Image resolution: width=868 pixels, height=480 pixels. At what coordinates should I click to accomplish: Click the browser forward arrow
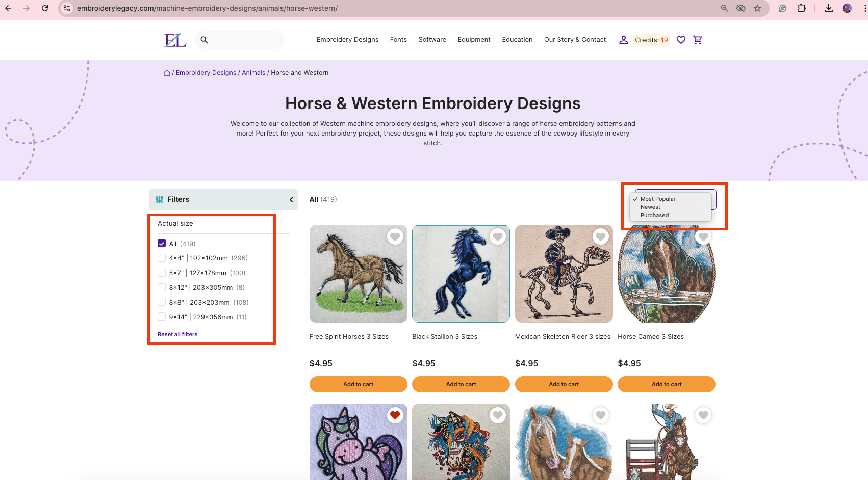(27, 8)
